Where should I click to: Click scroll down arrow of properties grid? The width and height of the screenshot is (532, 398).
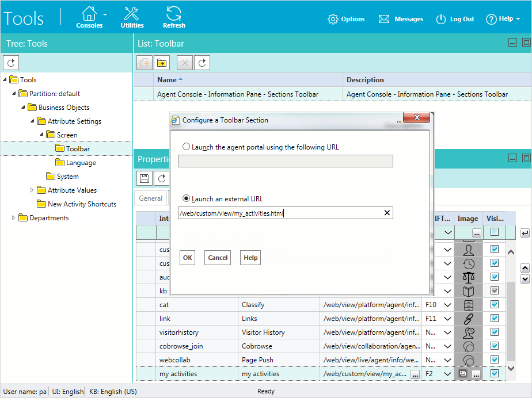pyautogui.click(x=511, y=368)
